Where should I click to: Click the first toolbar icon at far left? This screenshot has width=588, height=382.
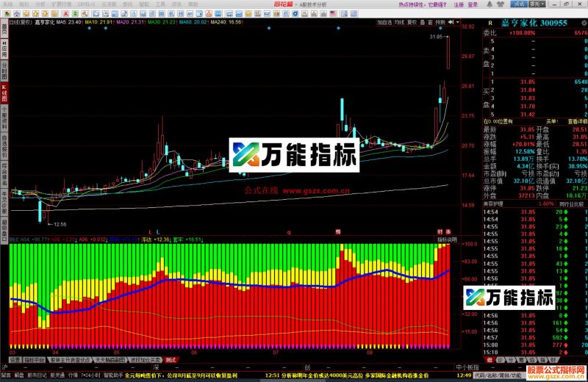coord(7,13)
